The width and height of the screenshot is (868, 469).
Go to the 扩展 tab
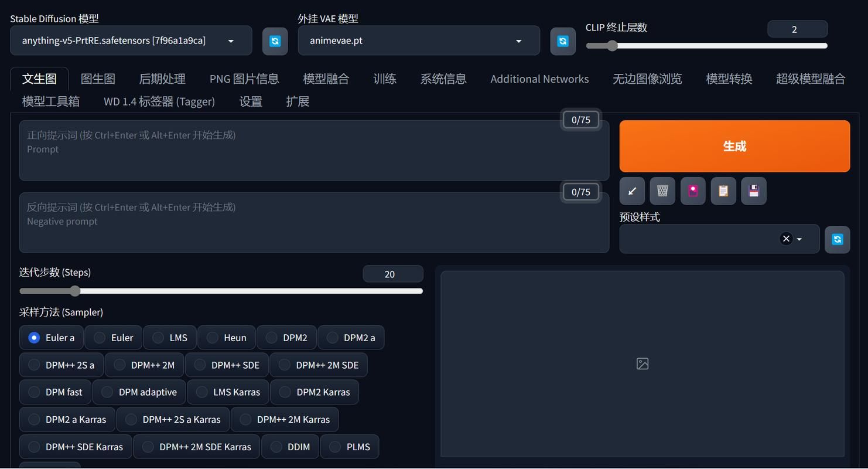[x=298, y=101]
